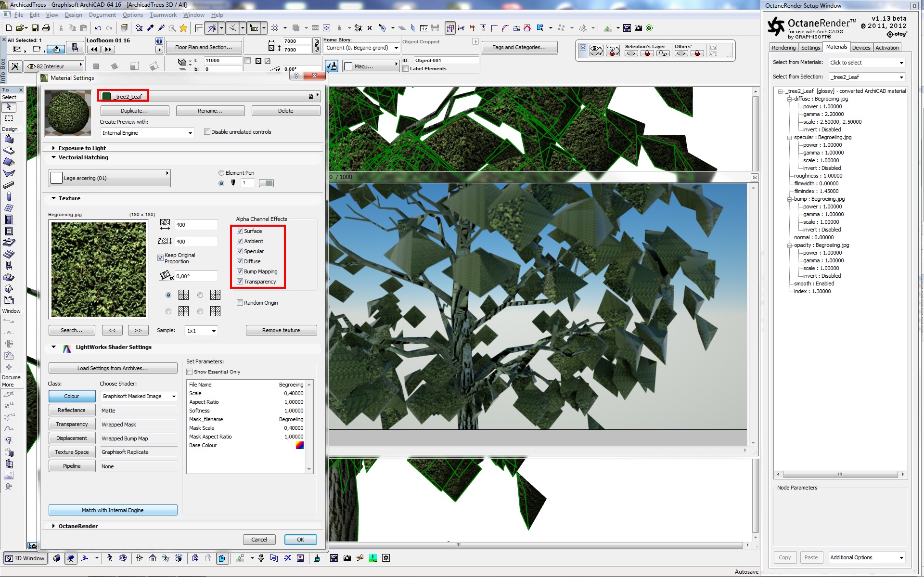Switch to the Devices tab
This screenshot has width=924, height=580.
(860, 48)
